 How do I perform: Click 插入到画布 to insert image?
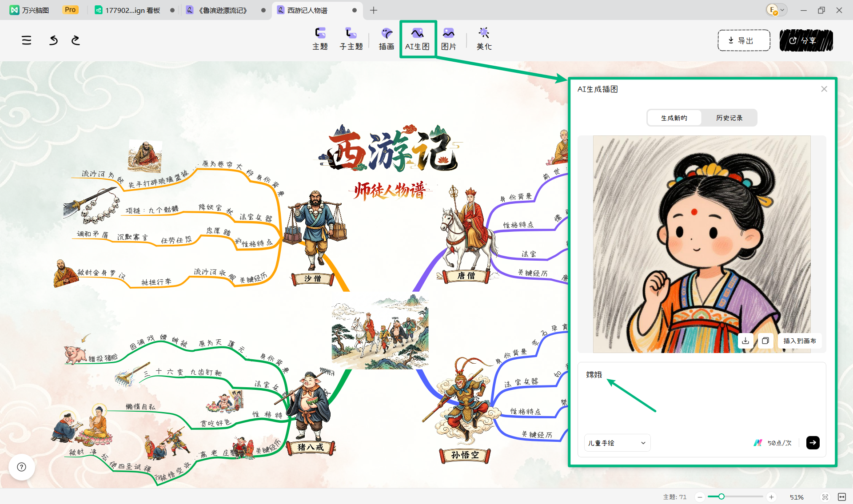(x=800, y=341)
